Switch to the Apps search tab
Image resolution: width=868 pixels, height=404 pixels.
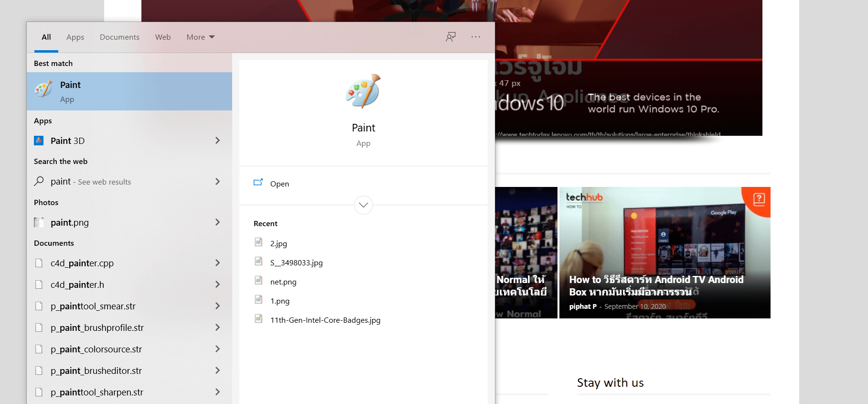pos(75,37)
